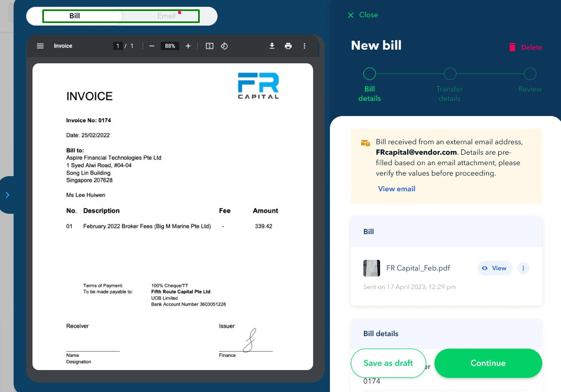561x392 pixels.
Task: Click the FR Capital logo in invoice
Action: pyautogui.click(x=258, y=86)
